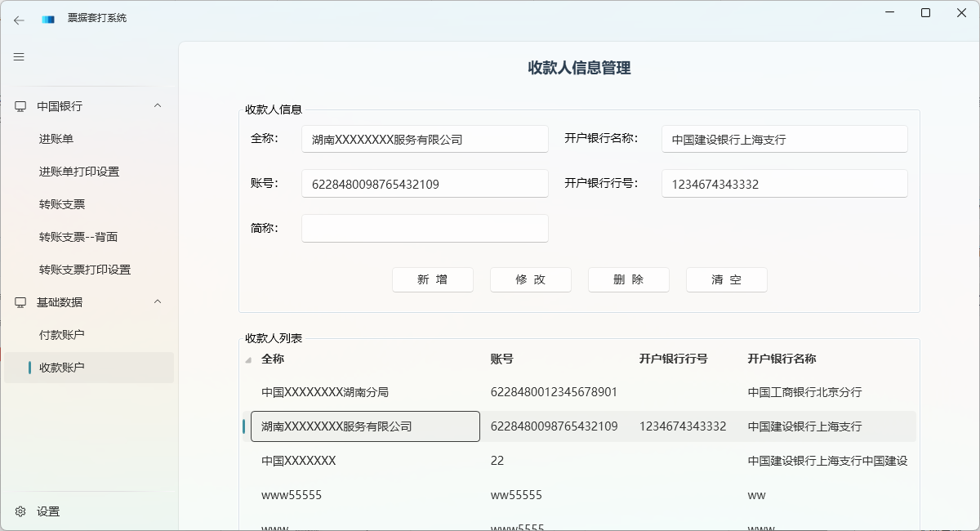Click the 新增 button
The width and height of the screenshot is (980, 531).
[433, 279]
